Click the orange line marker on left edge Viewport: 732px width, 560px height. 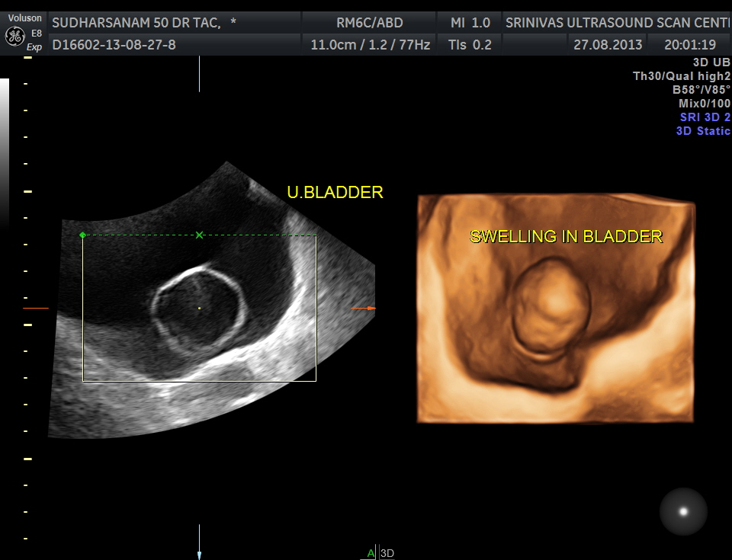[x=36, y=308]
